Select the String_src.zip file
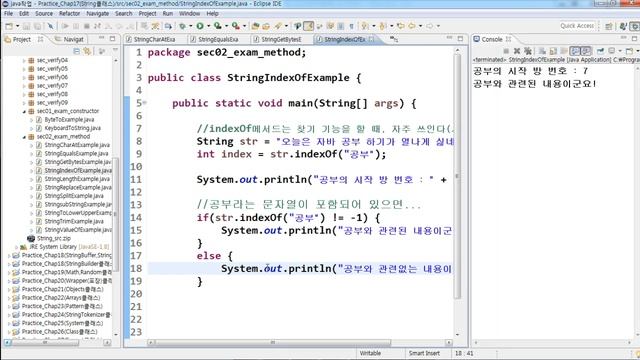This screenshot has width=640, height=360. 53,238
